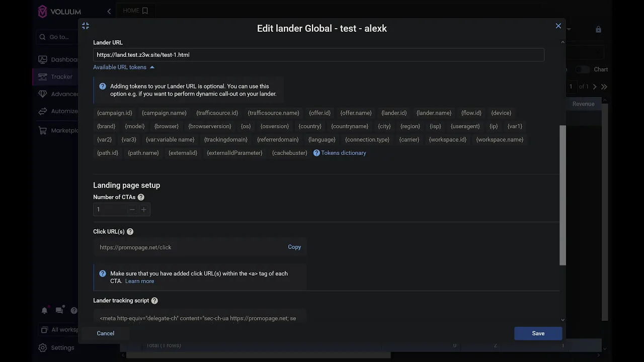This screenshot has width=644, height=362.
Task: Increase the number of CTAs with plus
Action: [144, 210]
